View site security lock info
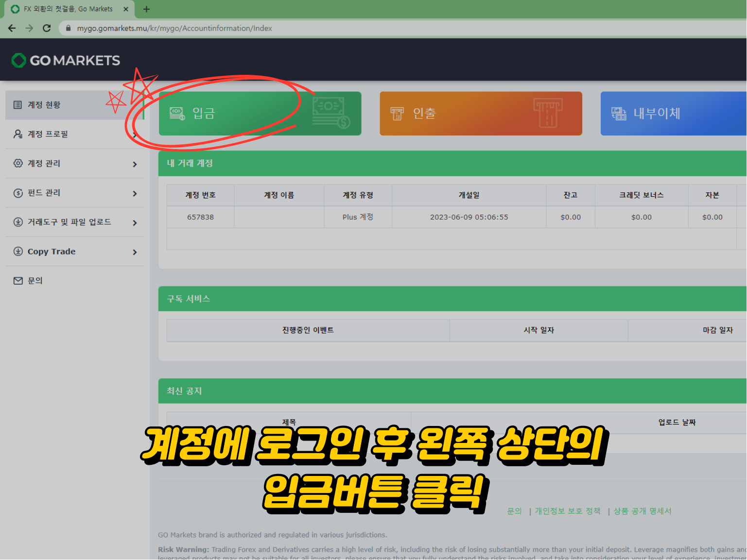This screenshot has height=560, width=747. (x=68, y=28)
